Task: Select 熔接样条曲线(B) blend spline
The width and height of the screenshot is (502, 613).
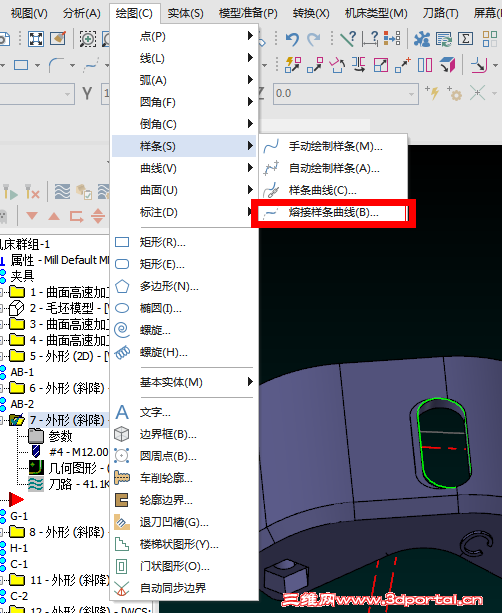Action: click(333, 212)
